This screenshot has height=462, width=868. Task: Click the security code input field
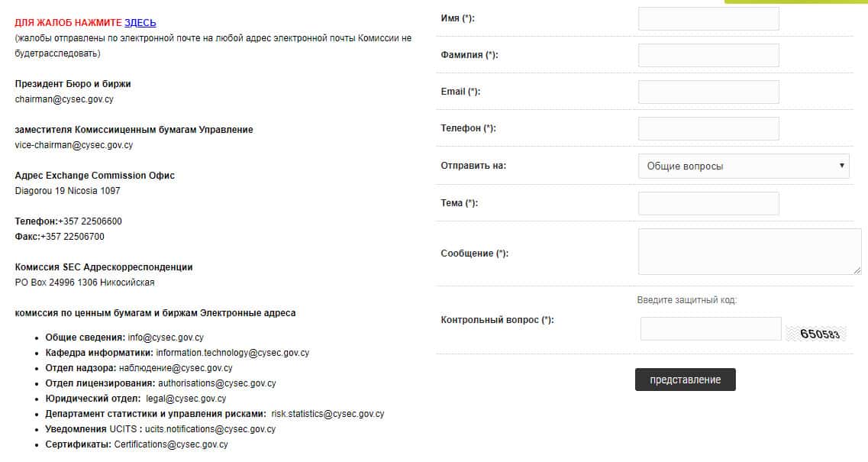point(710,329)
